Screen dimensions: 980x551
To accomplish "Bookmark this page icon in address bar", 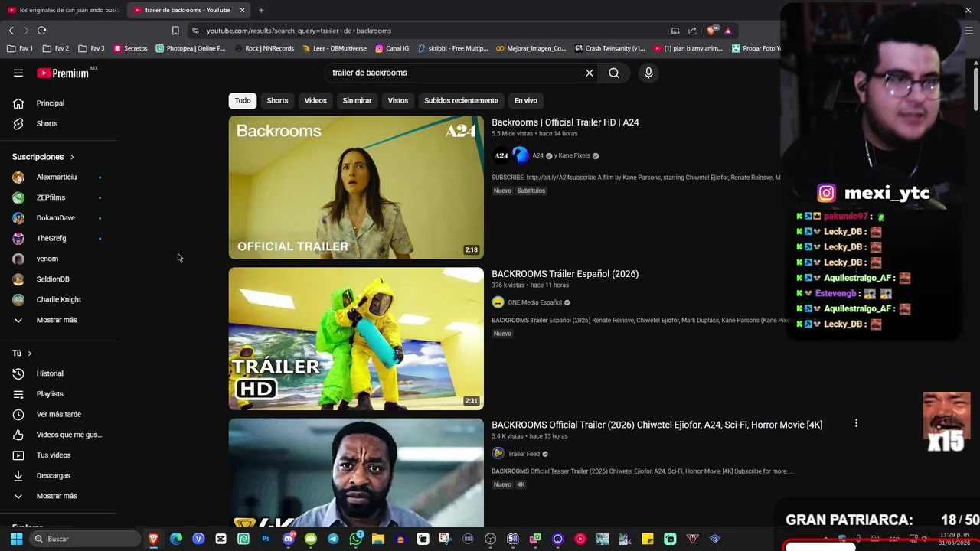I will [x=175, y=31].
